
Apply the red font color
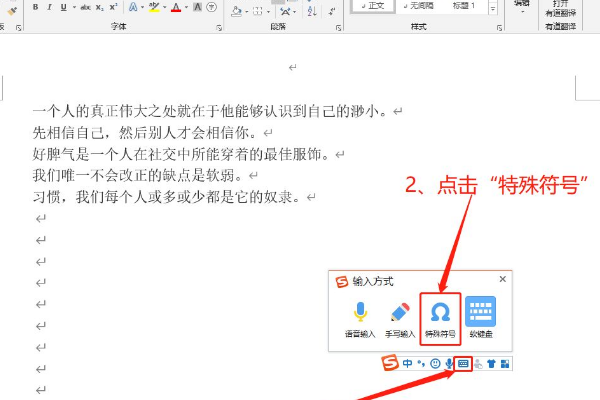[176, 7]
